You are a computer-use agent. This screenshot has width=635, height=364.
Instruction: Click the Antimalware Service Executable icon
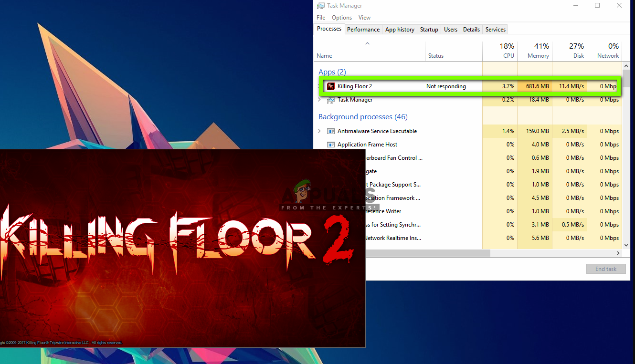tap(330, 131)
